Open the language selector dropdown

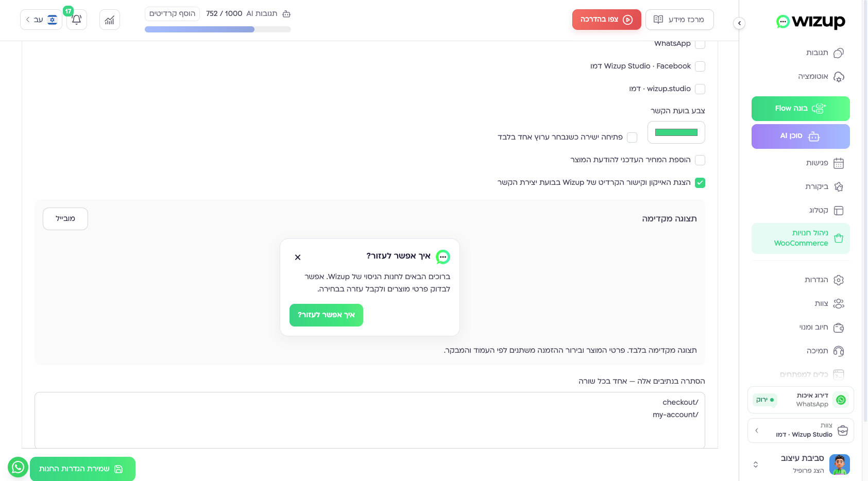click(41, 20)
